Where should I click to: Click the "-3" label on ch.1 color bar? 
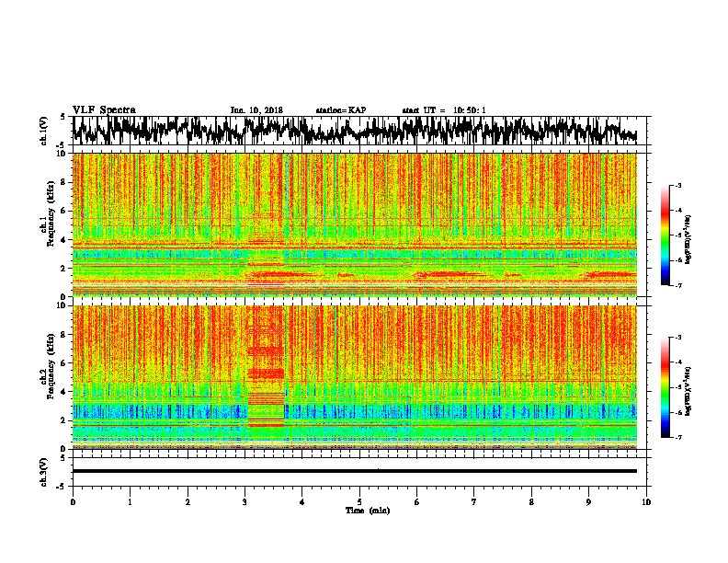click(x=678, y=186)
